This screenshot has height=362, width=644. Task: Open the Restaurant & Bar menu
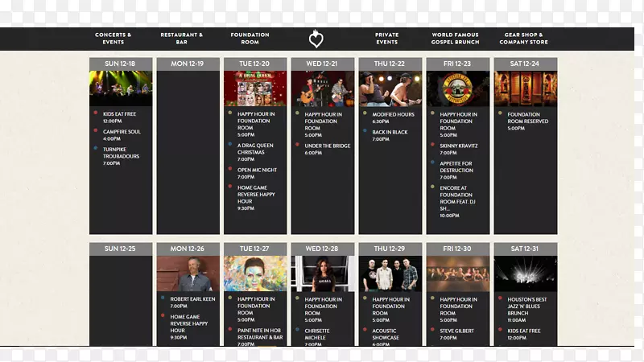[x=182, y=39]
